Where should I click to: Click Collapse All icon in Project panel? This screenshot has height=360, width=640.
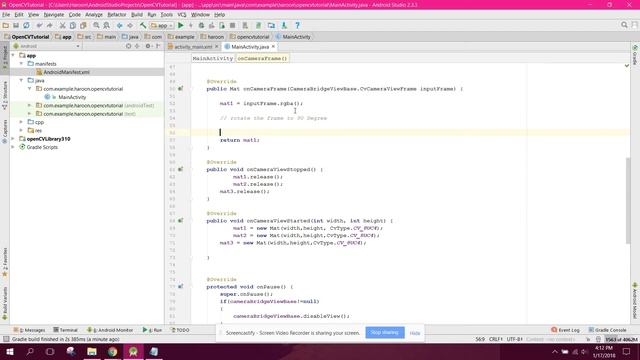[137, 46]
